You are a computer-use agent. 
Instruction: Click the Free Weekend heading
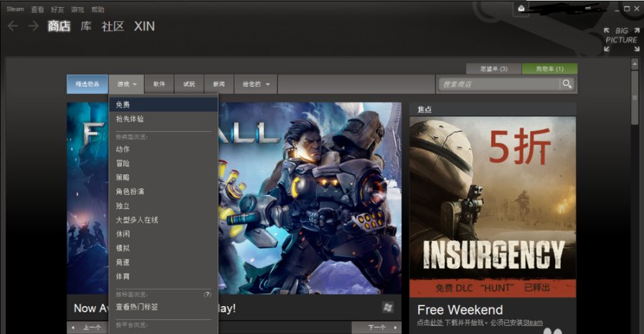460,310
